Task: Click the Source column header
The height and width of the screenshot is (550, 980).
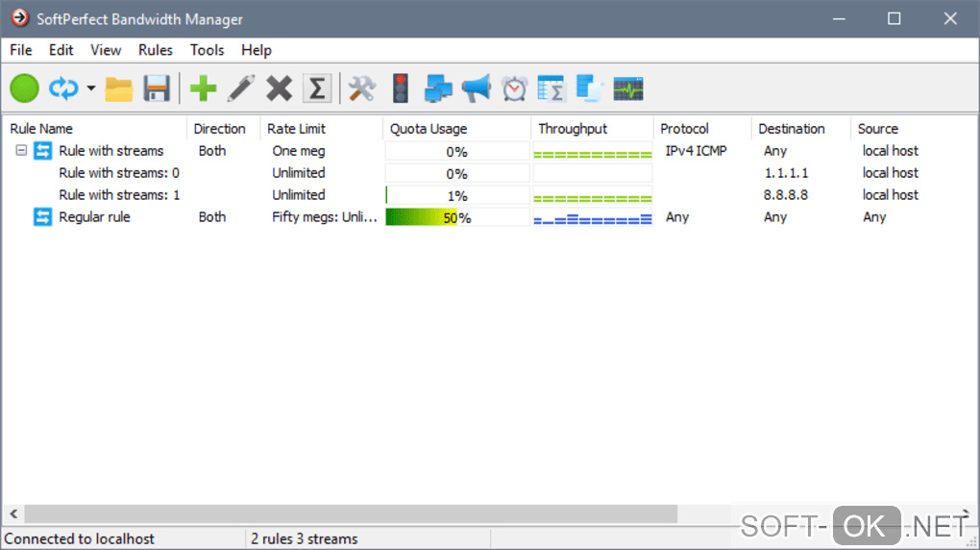Action: point(915,128)
